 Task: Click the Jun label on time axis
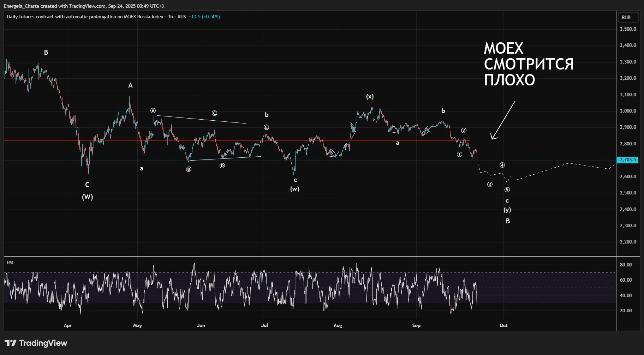[x=201, y=325]
